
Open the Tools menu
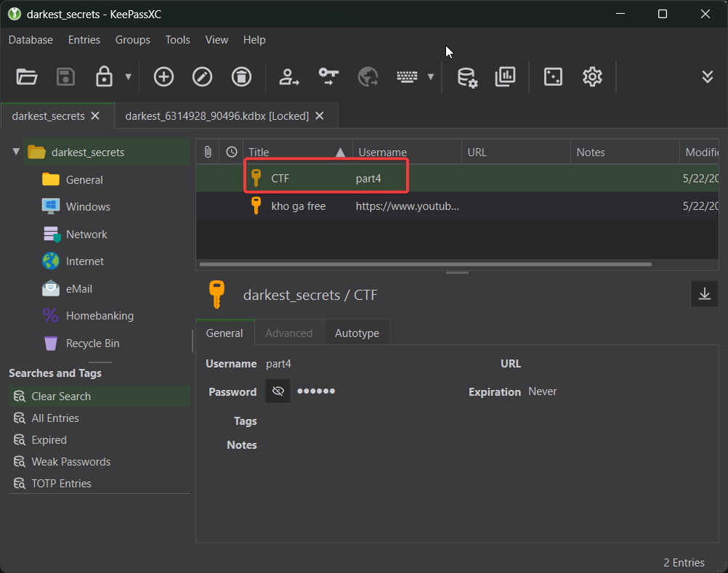pos(178,40)
